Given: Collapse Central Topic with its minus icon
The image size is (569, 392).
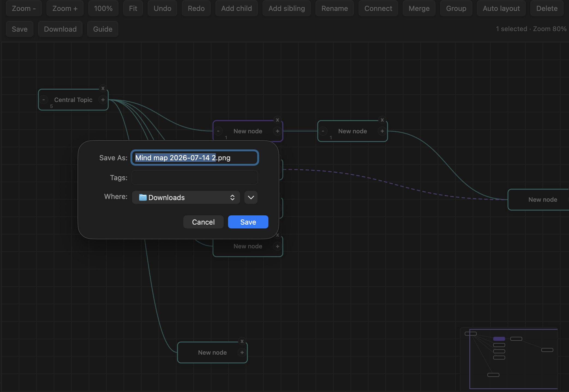Looking at the screenshot, I should click(x=44, y=100).
